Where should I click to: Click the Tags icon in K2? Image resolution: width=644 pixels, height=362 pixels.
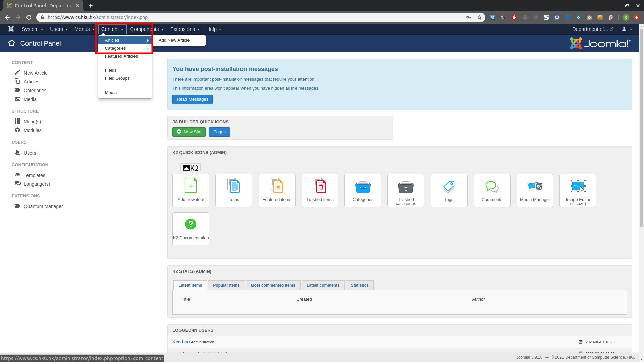tap(449, 190)
